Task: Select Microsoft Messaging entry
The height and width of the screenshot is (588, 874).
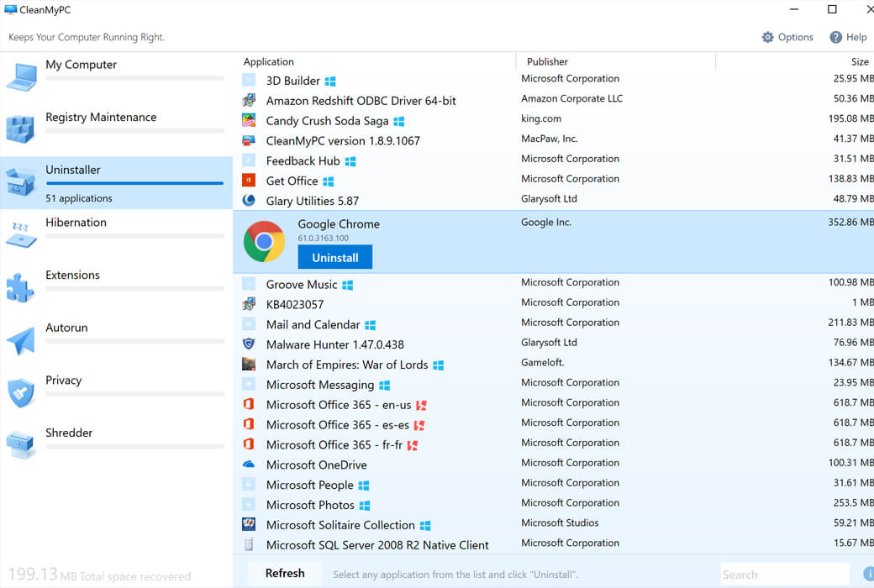Action: point(554,384)
